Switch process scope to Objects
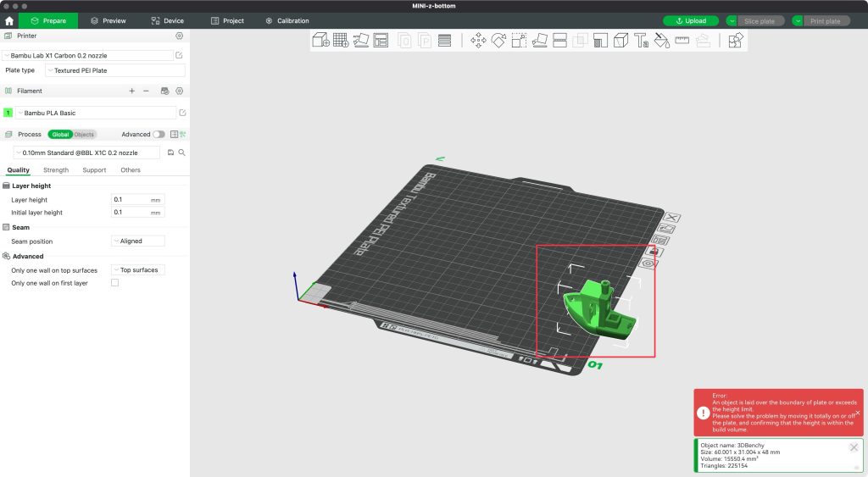Screen dimensions: 868x477 pyautogui.click(x=84, y=134)
